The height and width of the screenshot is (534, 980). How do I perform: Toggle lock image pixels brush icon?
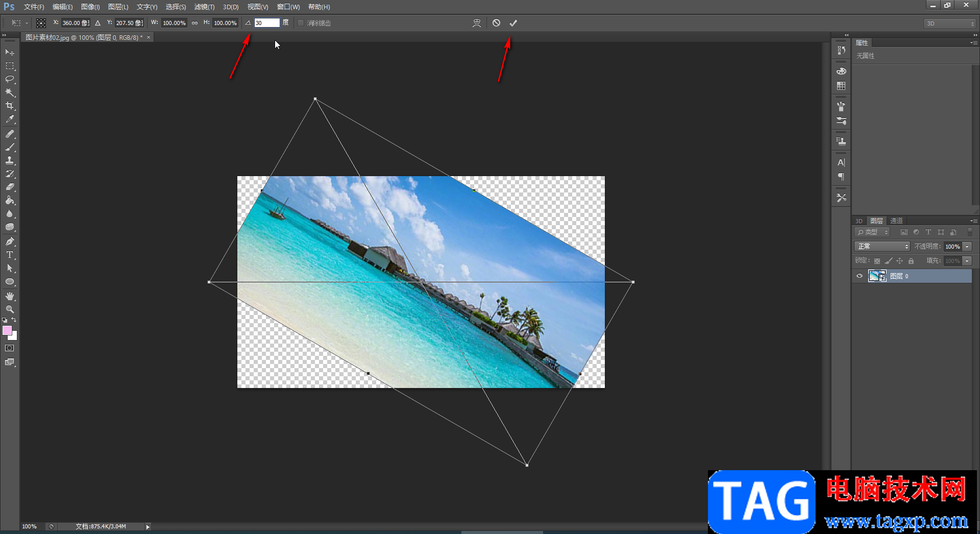[889, 261]
